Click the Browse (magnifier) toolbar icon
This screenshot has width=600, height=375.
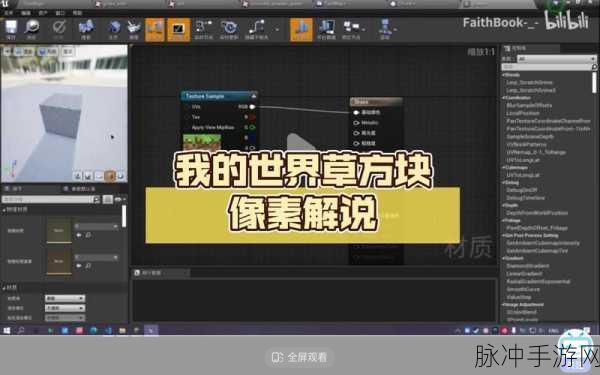click(32, 29)
